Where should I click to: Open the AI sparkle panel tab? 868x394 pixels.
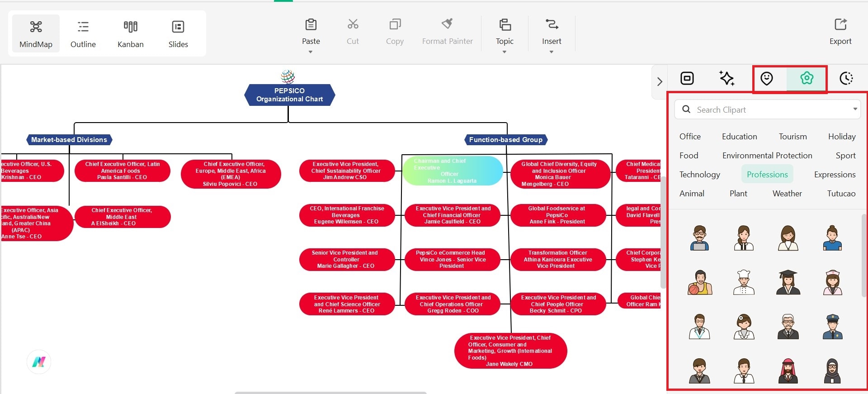coord(727,78)
